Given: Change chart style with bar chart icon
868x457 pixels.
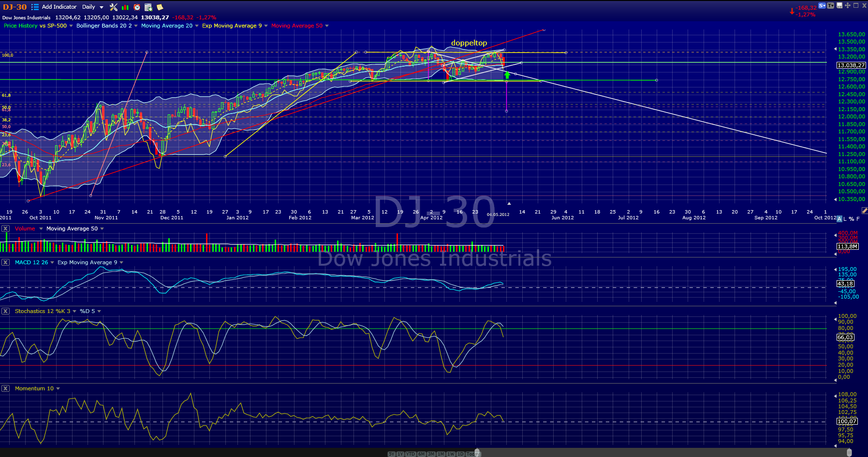Looking at the screenshot, I should [125, 7].
